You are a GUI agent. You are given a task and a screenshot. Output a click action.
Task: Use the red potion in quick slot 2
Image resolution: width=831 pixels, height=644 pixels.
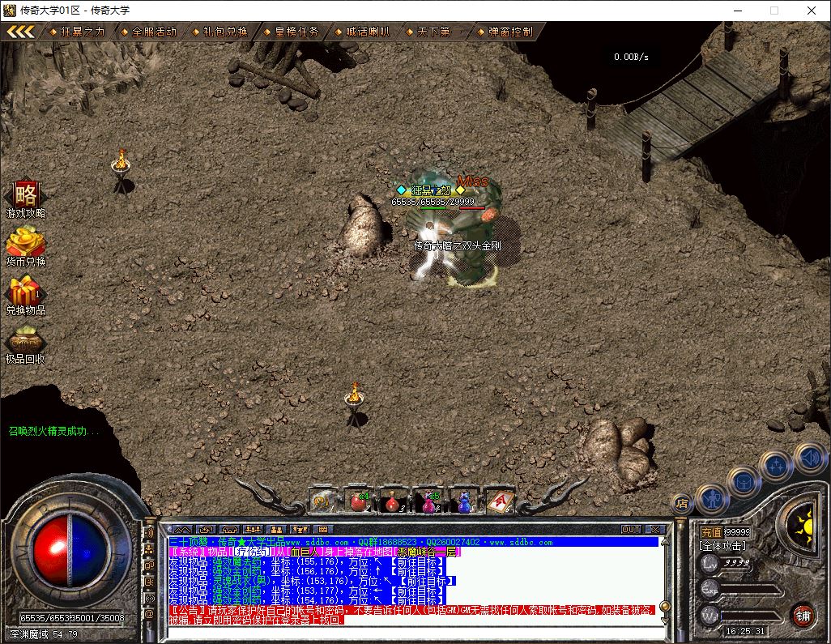click(x=359, y=501)
